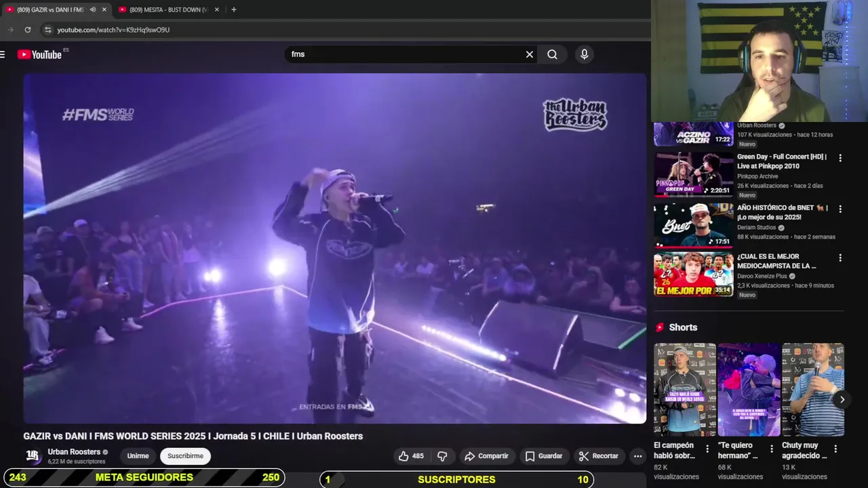The width and height of the screenshot is (868, 488).
Task: Clear the search box with the X
Action: coord(530,54)
